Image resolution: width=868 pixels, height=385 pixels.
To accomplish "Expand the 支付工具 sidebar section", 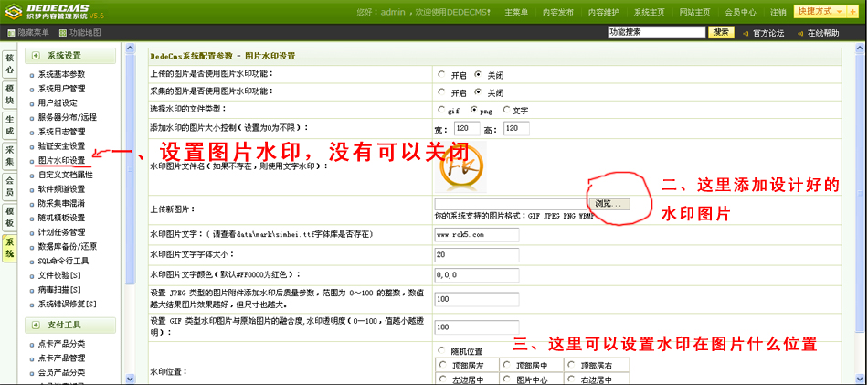I will coord(37,325).
